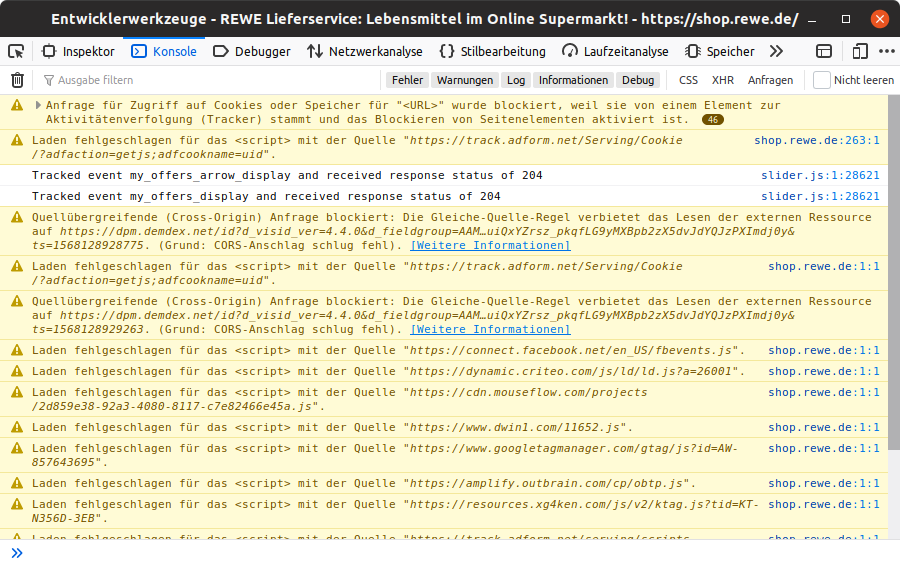Image resolution: width=900 pixels, height=567 pixels.
Task: Close the Entwicklerwerkzeuge window
Action: point(879,19)
